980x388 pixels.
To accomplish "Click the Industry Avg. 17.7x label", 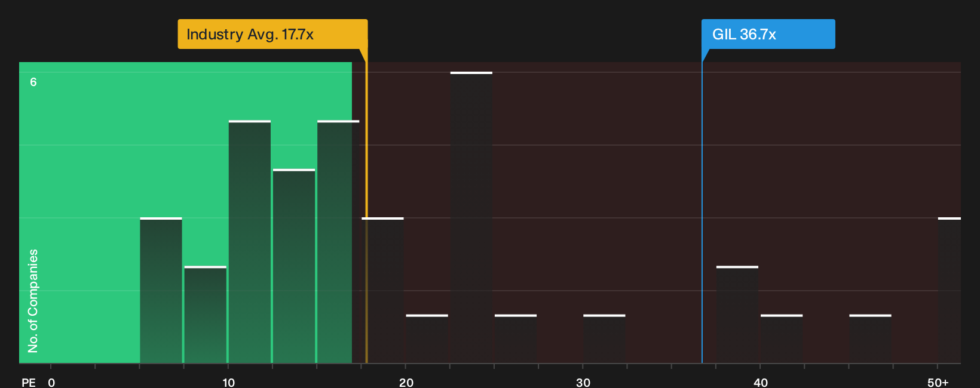I will click(272, 34).
